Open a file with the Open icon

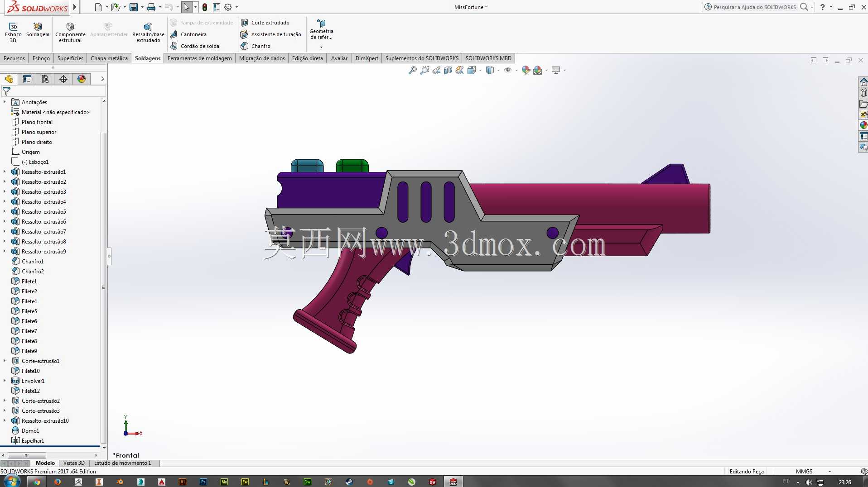(x=116, y=7)
